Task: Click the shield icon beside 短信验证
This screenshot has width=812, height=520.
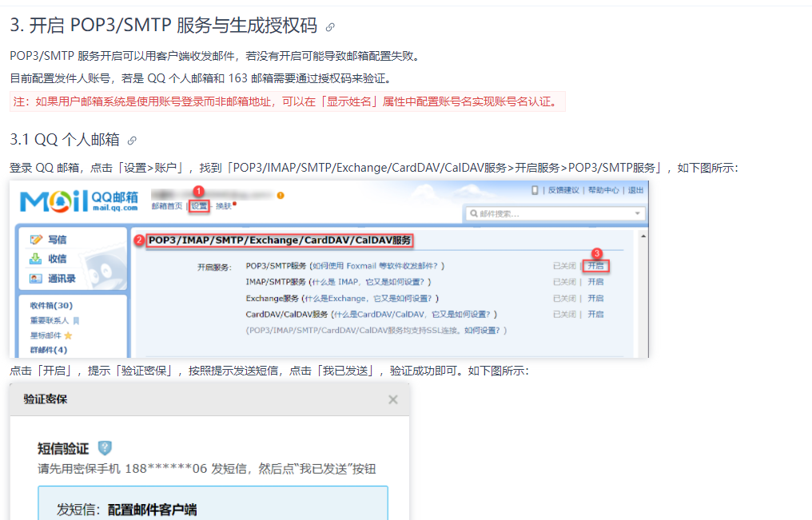Action: tap(105, 447)
